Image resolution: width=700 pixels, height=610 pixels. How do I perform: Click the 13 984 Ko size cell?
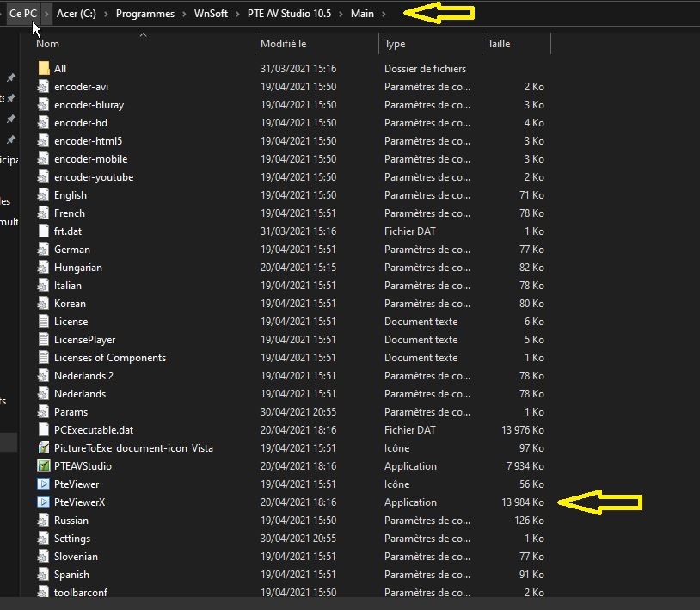pyautogui.click(x=523, y=502)
